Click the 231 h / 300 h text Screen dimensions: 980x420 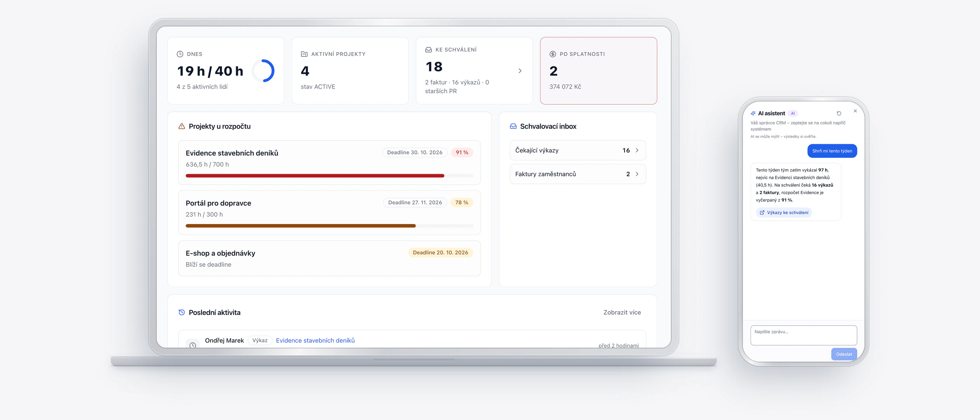[x=204, y=215]
